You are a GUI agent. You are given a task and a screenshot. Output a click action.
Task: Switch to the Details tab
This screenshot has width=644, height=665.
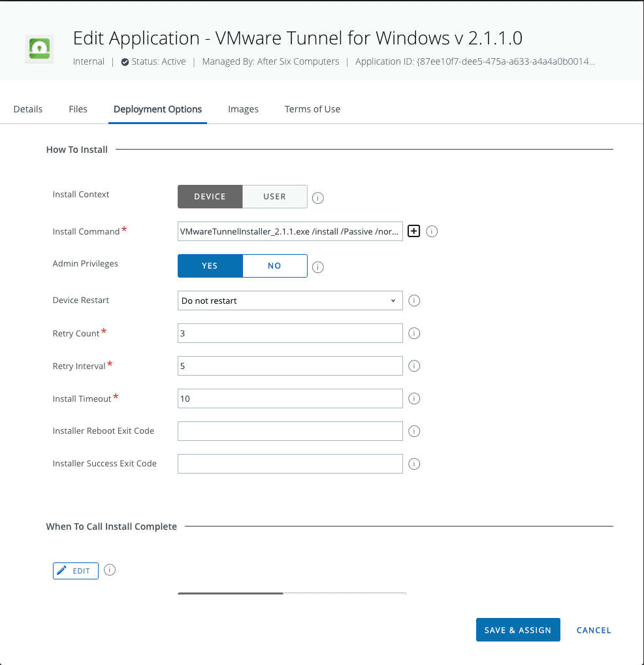pos(27,109)
